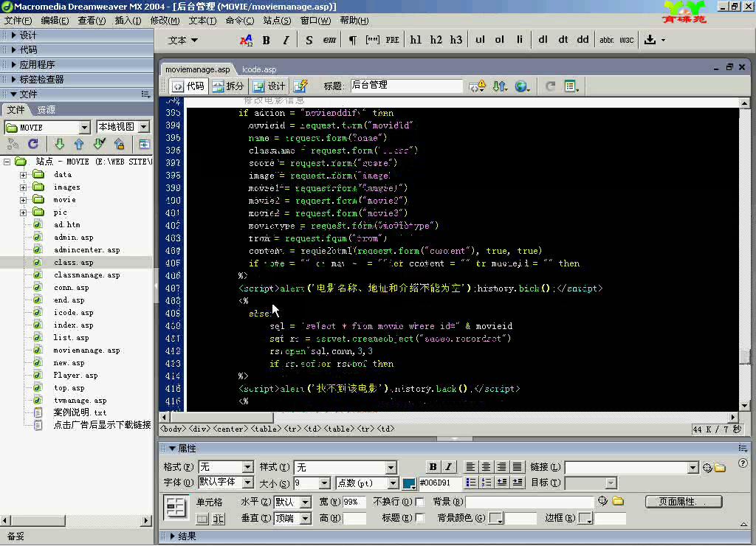The image size is (756, 546).
Task: Switch to icode.asp document tab
Action: [259, 69]
